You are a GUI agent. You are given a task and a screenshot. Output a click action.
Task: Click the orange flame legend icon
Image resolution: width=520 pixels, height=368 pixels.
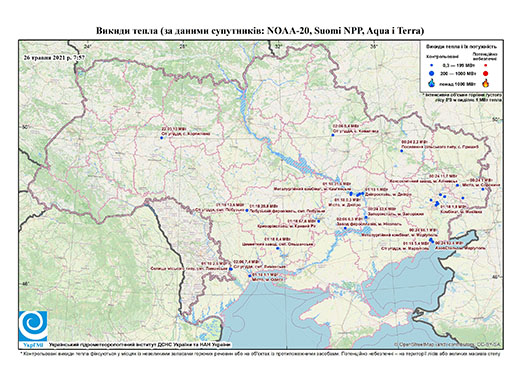(486, 83)
